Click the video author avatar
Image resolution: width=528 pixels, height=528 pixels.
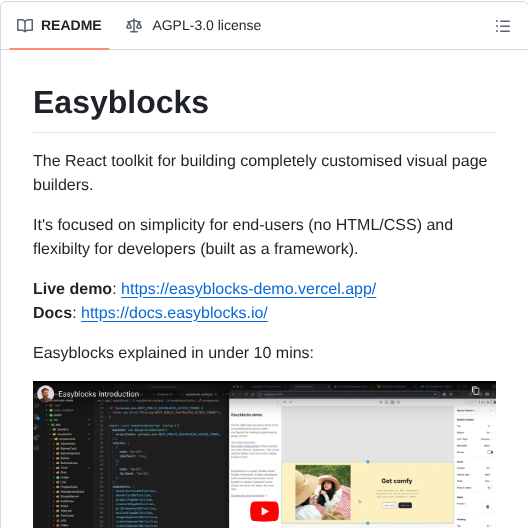(45, 394)
